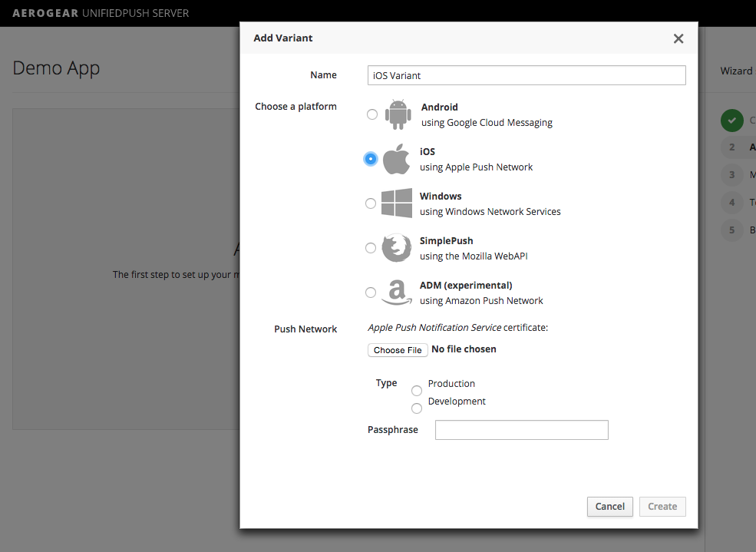Click the Apple iOS platform icon

coord(396,159)
